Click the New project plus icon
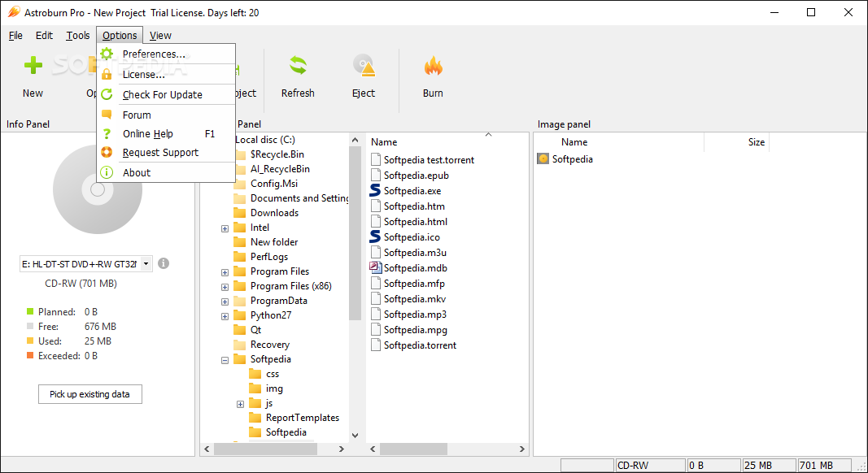The image size is (868, 473). pos(33,65)
